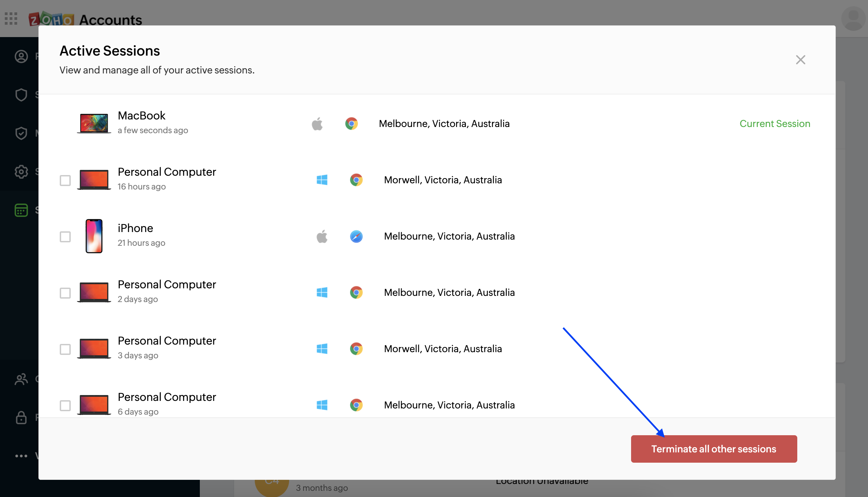Open the user avatar in top-right corner
The width and height of the screenshot is (868, 497).
853,19
